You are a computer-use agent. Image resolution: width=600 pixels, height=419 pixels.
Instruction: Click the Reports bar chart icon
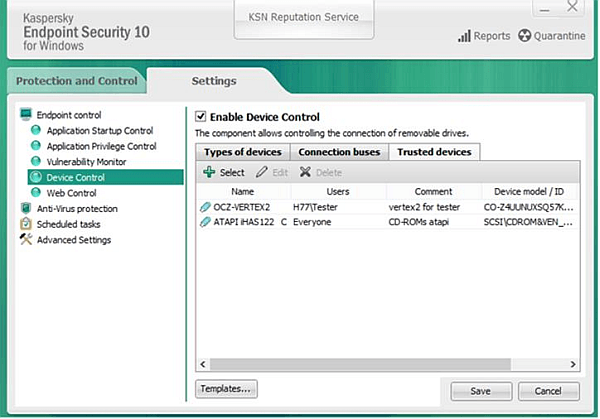[x=464, y=36]
